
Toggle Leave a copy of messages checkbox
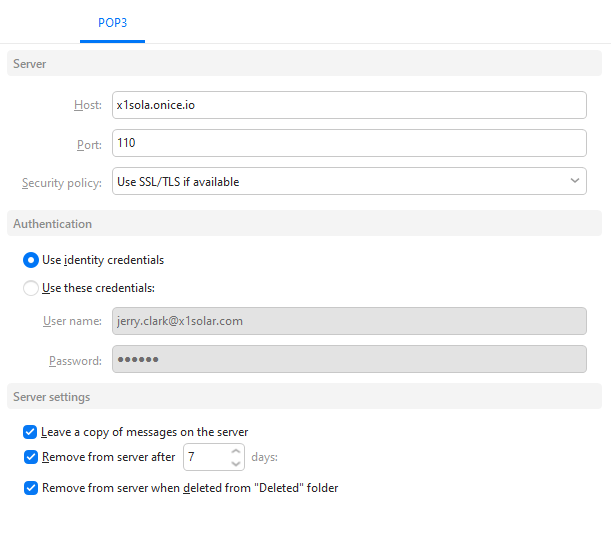[31, 432]
